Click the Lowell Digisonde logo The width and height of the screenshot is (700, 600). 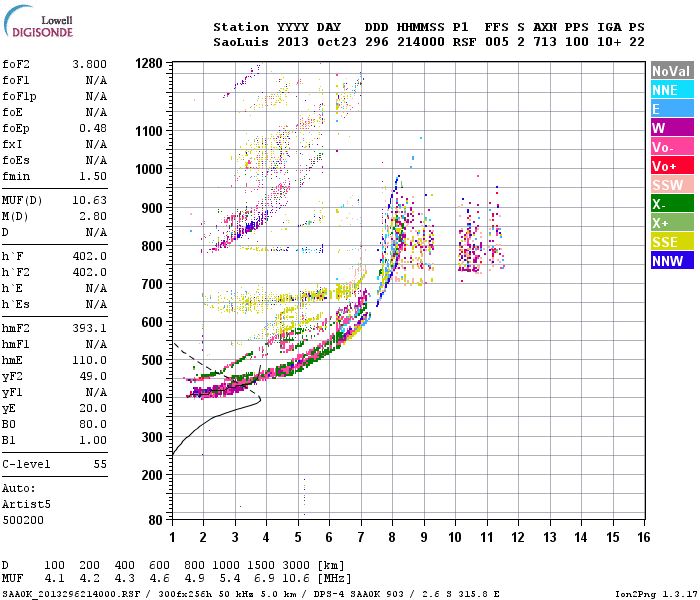pyautogui.click(x=38, y=21)
